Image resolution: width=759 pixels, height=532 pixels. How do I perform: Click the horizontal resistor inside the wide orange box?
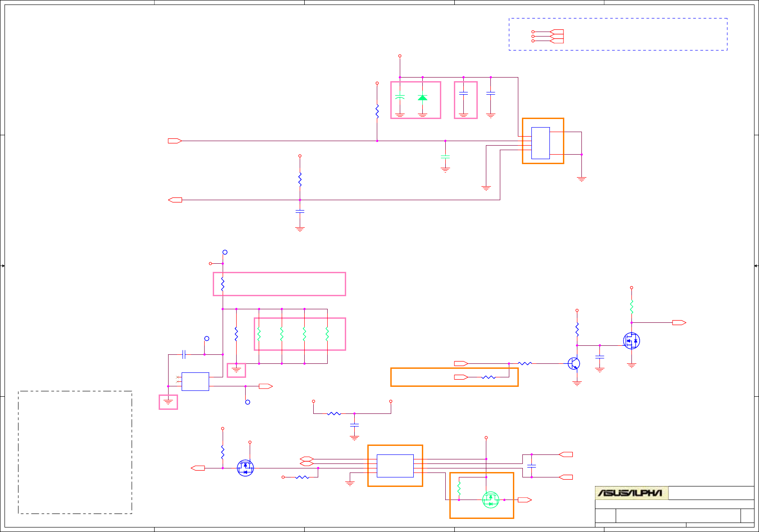pyautogui.click(x=489, y=377)
